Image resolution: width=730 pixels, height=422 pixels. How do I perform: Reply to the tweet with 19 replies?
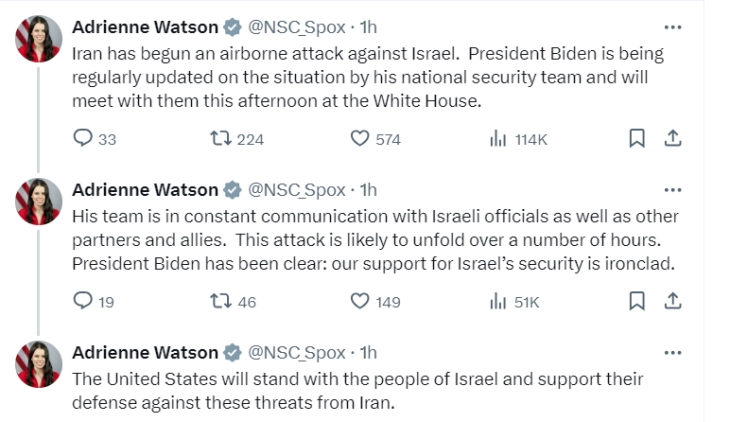pos(83,301)
